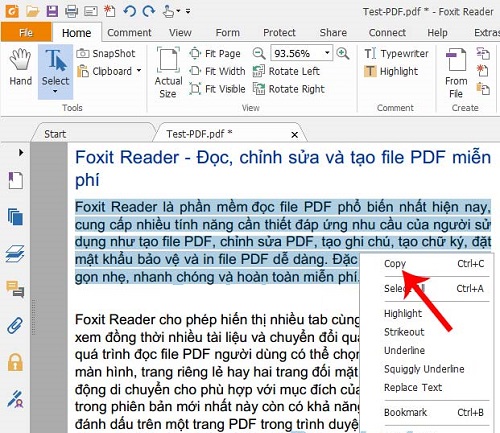Choose Fit Width view

(217, 71)
